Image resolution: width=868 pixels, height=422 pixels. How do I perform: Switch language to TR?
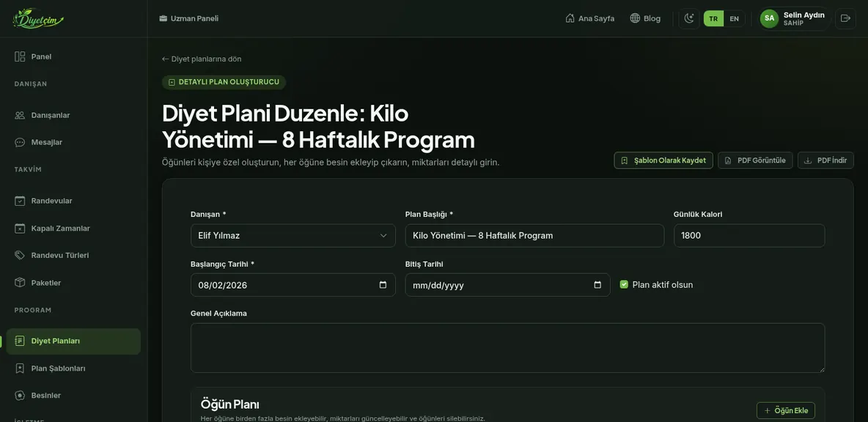pyautogui.click(x=713, y=18)
